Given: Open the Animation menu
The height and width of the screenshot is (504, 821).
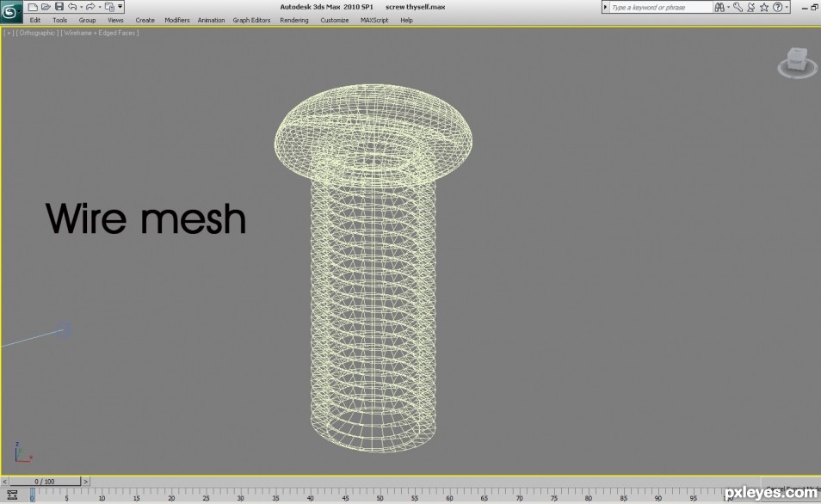Looking at the screenshot, I should 211,20.
